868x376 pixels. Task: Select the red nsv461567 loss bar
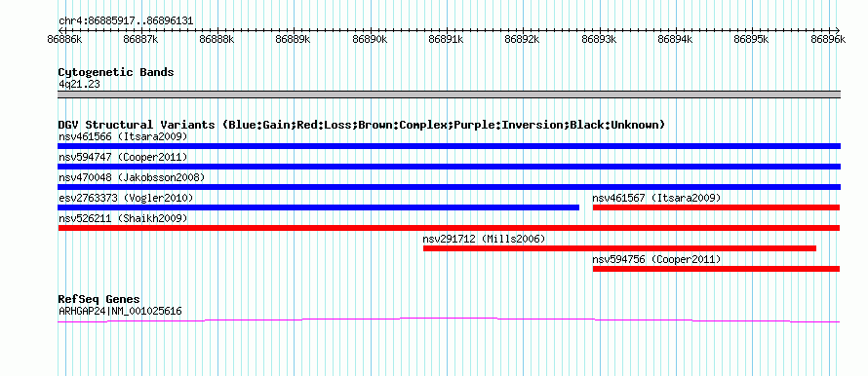716,207
